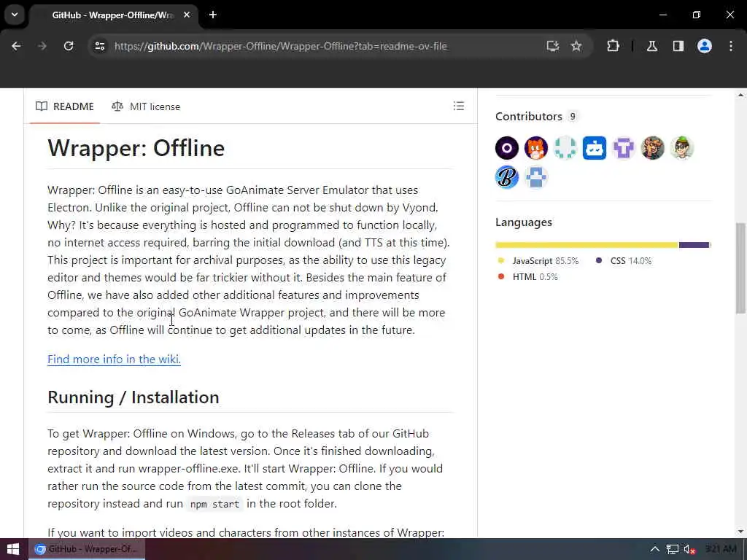Open the Windows Start menu
The width and height of the screenshot is (747, 560).
coord(13,549)
